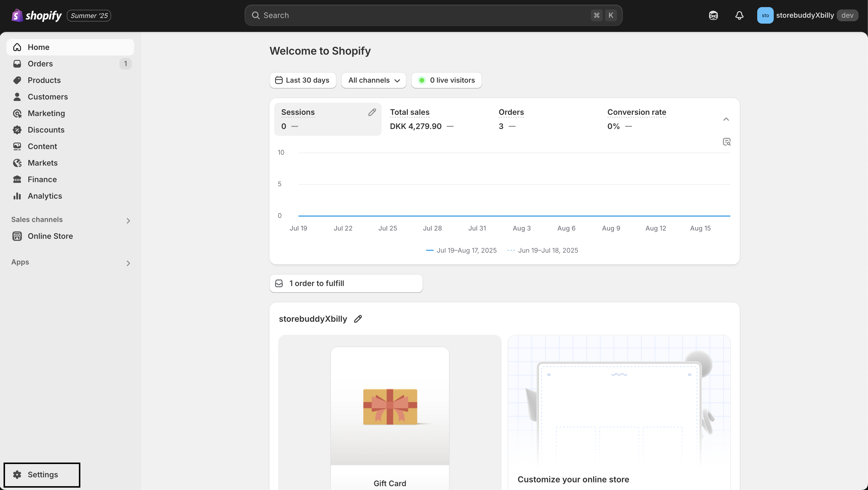Click the Products tag icon
Viewport: 868px width, 490px height.
coord(17,80)
